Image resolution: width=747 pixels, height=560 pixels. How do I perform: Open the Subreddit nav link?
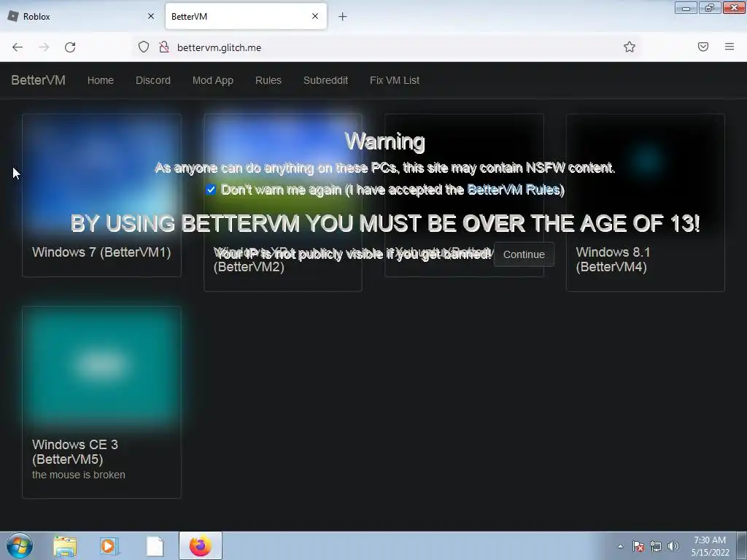tap(326, 80)
